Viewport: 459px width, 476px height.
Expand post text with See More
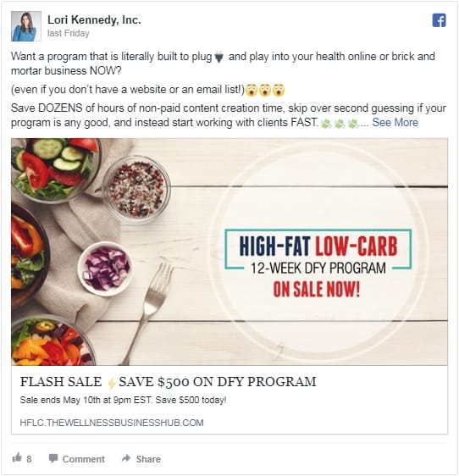click(395, 122)
